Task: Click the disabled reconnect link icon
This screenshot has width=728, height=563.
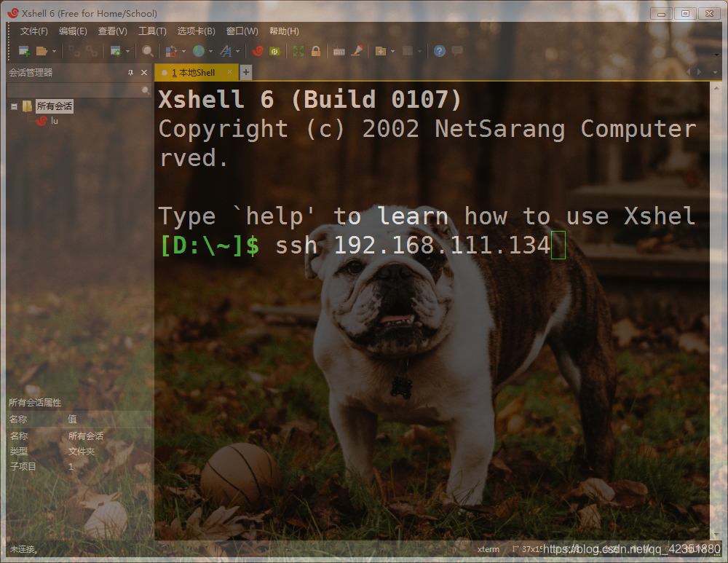Action: click(x=74, y=51)
